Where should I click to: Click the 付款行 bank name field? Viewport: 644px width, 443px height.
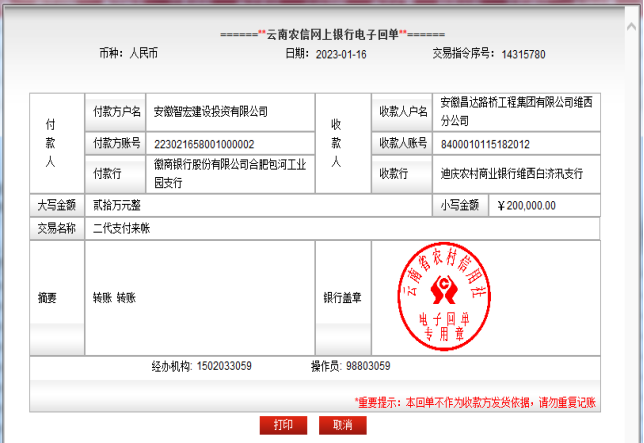[227, 171]
